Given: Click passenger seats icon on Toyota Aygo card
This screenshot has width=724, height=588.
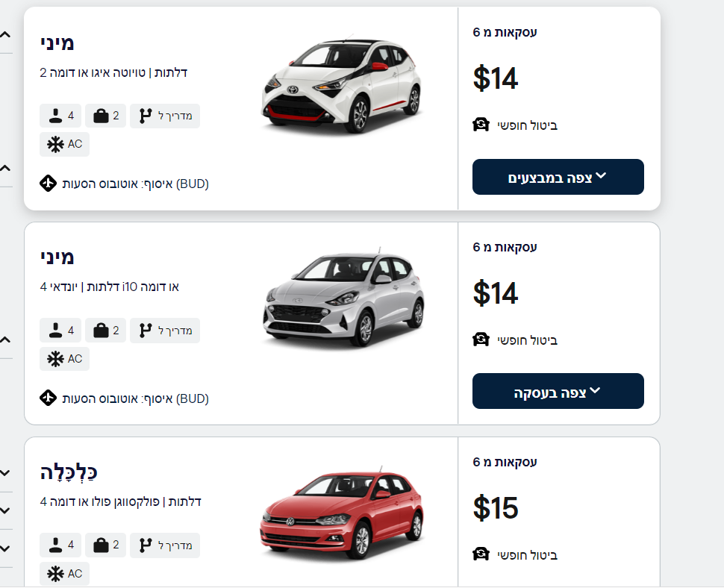Looking at the screenshot, I should pyautogui.click(x=54, y=116).
